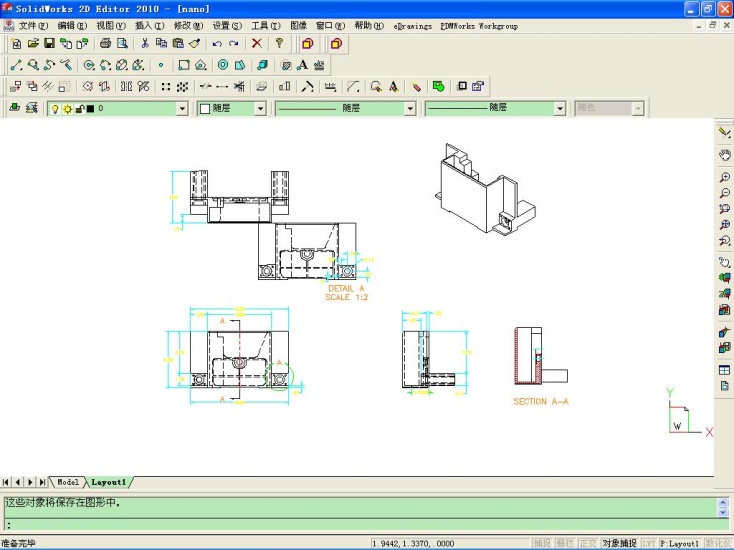
Task: Select the Layout1 tab
Action: pyautogui.click(x=109, y=482)
